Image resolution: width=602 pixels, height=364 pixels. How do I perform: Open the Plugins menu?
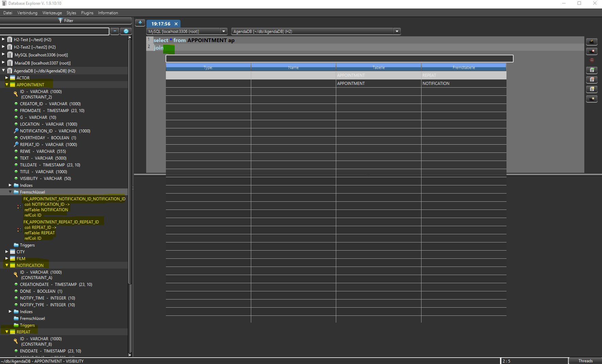point(87,13)
